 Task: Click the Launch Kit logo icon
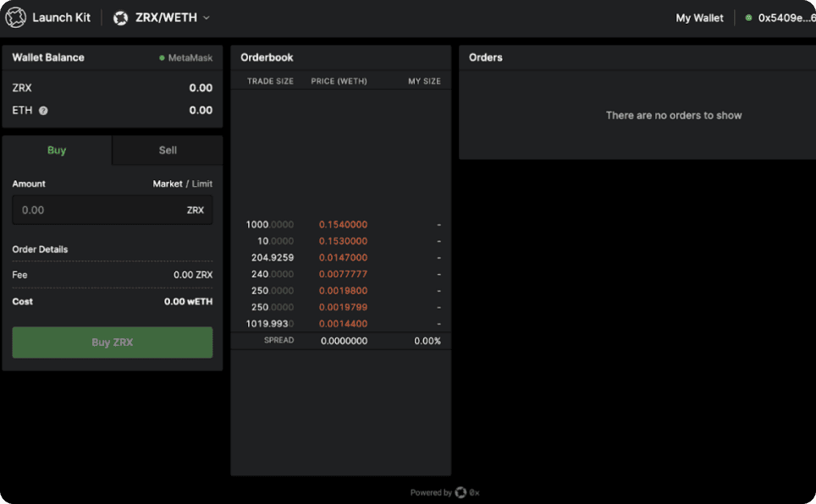[16, 18]
